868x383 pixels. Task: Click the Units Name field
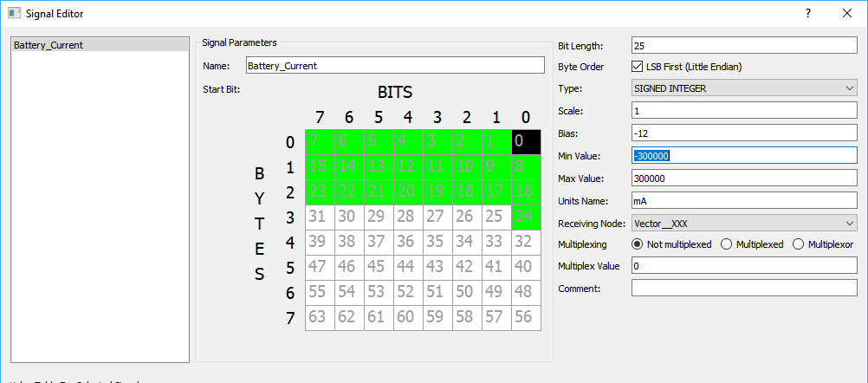point(744,200)
